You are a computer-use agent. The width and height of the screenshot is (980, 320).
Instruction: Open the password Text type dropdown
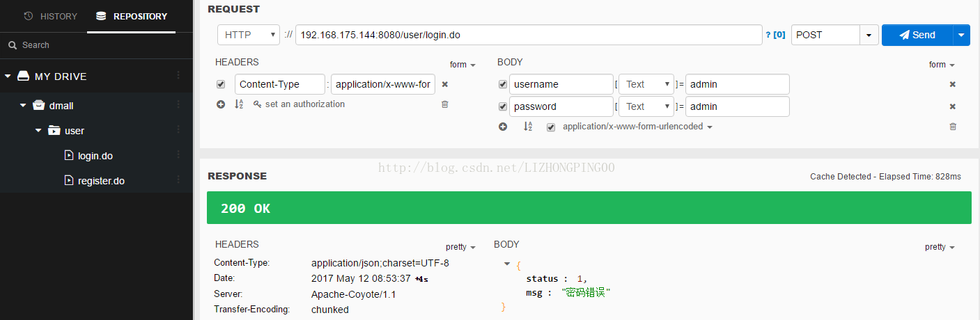click(646, 106)
